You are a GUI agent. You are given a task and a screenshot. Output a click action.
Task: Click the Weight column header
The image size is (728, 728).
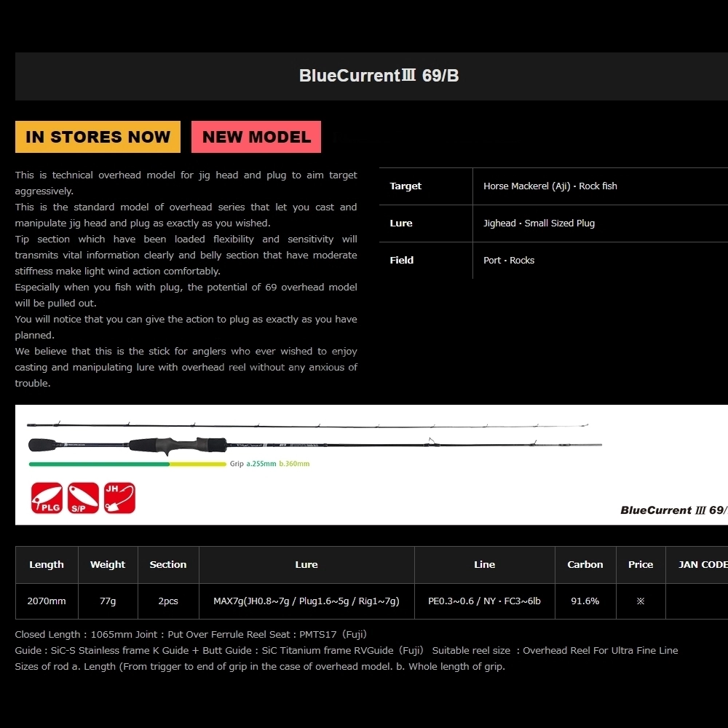pyautogui.click(x=108, y=565)
